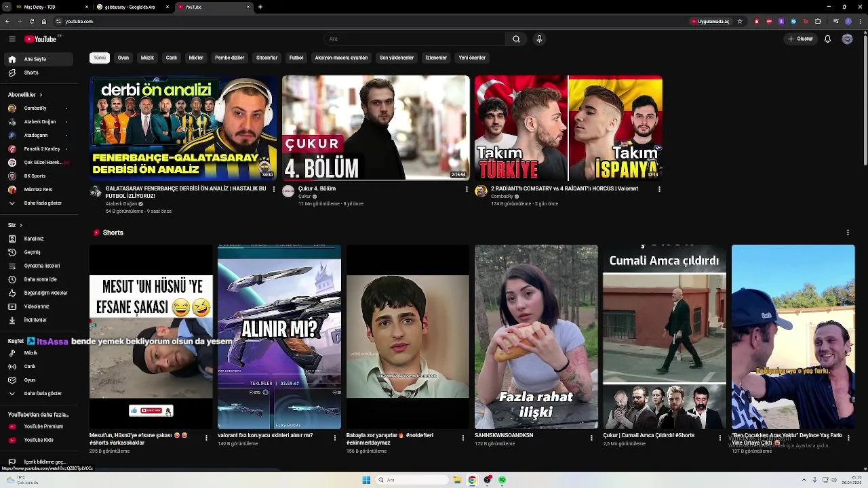Open the Çukur 4. Bölüm thumbnail

click(376, 127)
